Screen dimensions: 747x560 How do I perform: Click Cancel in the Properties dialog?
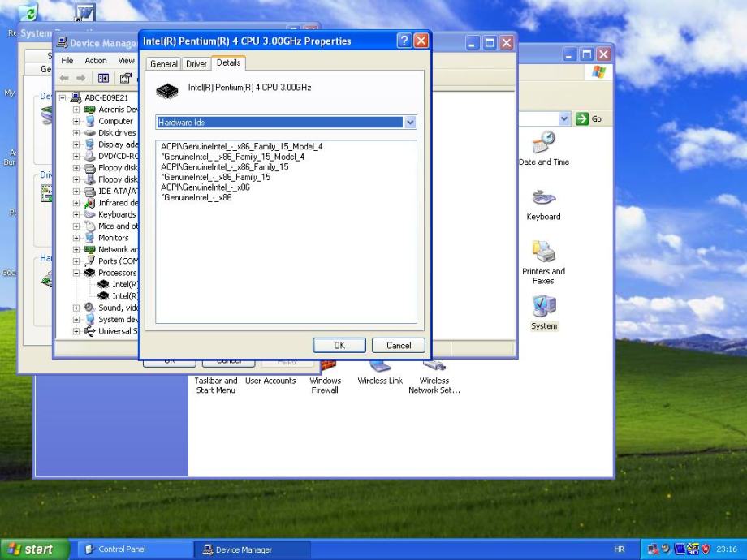398,345
